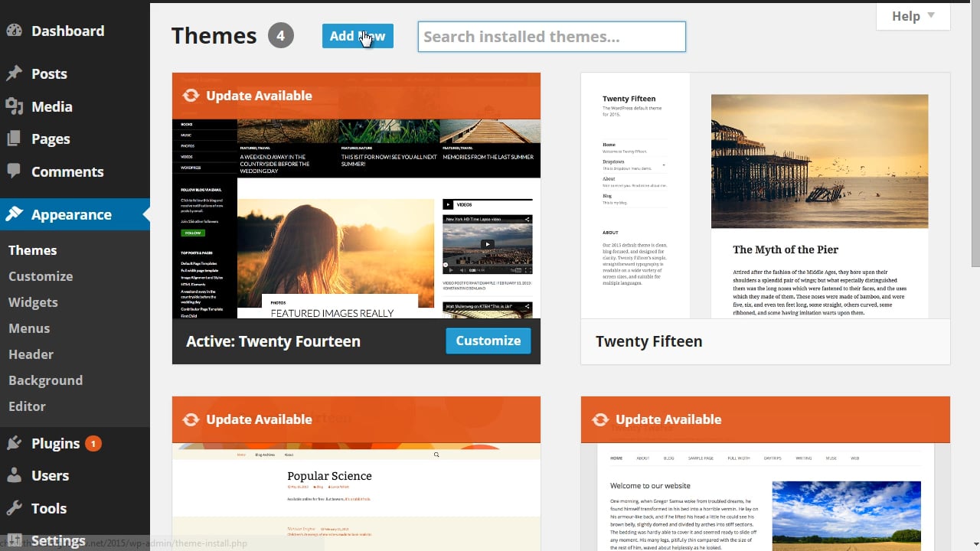
Task: Click the Plugins plug icon
Action: point(15,442)
